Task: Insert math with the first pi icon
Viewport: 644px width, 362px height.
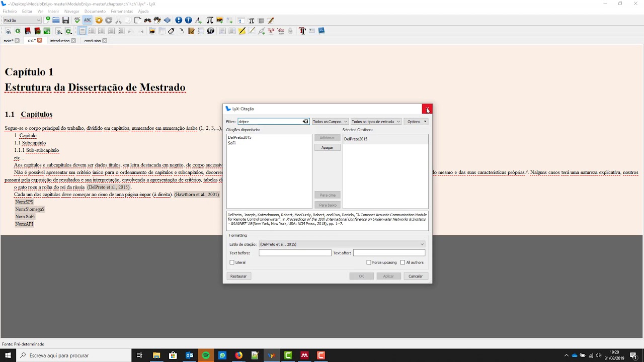Action: (210, 20)
